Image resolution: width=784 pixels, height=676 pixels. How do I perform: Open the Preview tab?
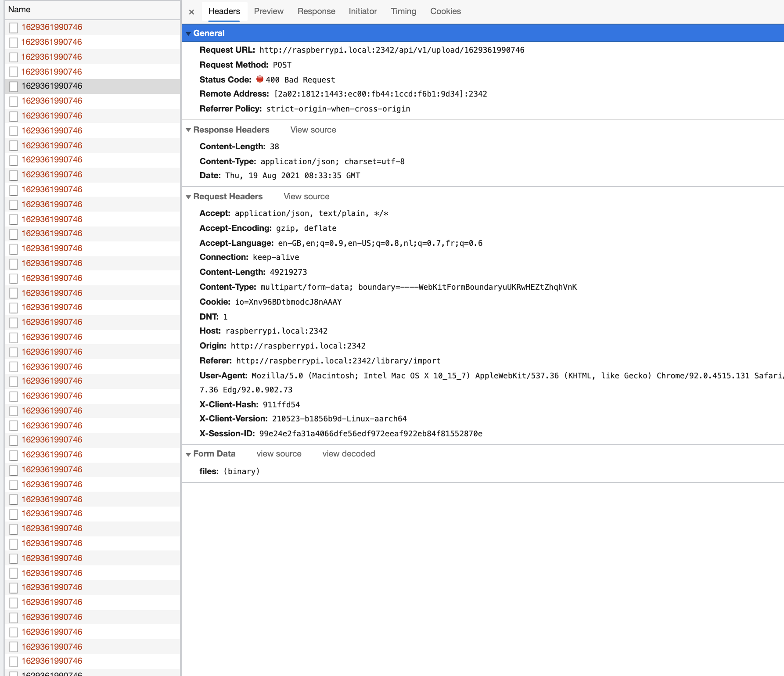point(269,11)
